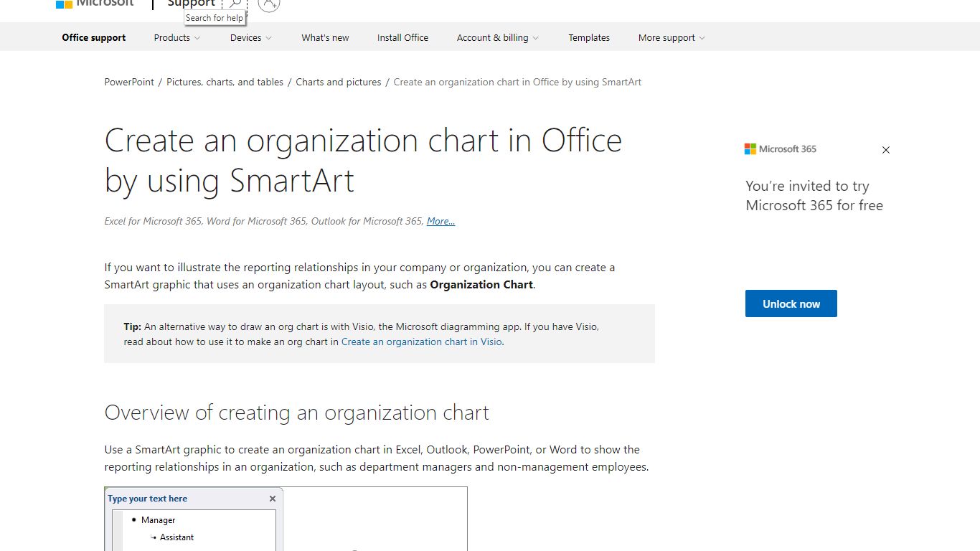Open Support link in top header
Screen dimensions: 980x551
(192, 4)
